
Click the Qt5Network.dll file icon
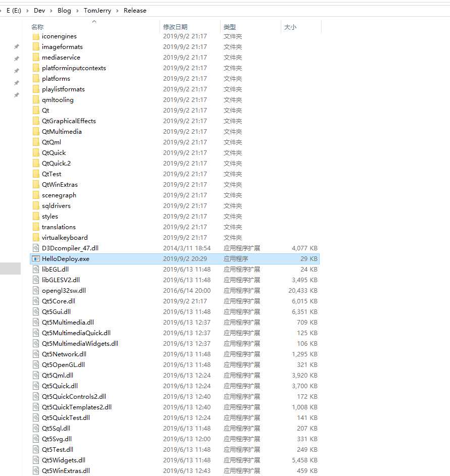click(36, 354)
